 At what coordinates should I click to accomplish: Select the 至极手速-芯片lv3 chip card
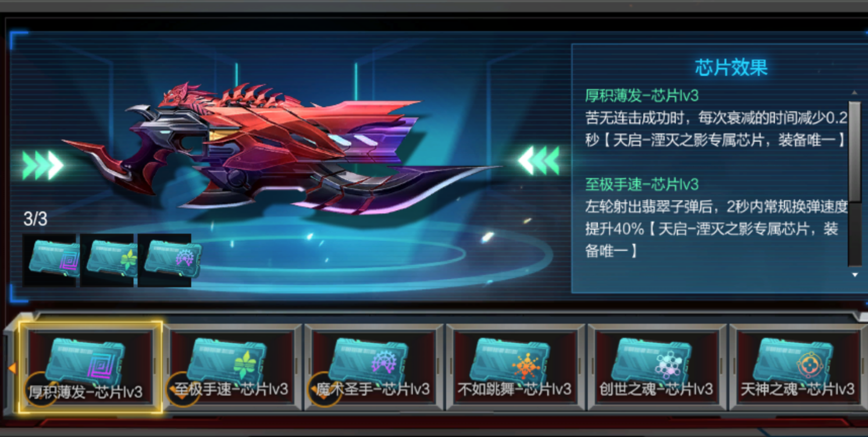tap(232, 367)
